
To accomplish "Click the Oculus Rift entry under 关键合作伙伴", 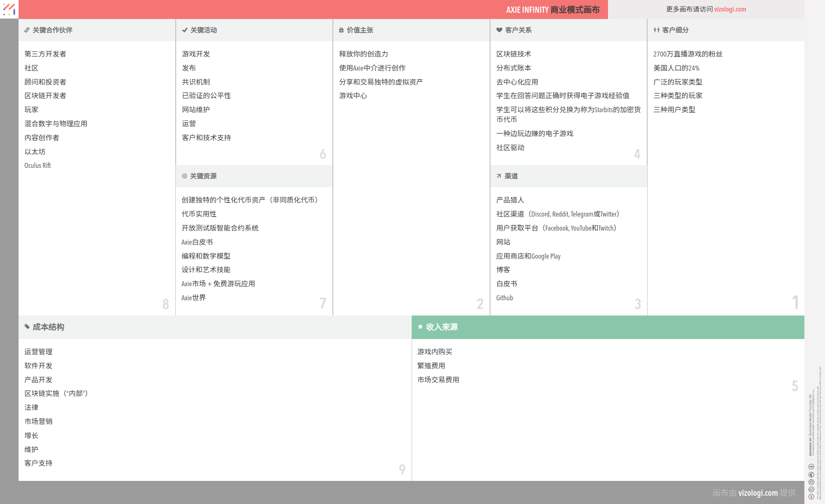I will (37, 165).
